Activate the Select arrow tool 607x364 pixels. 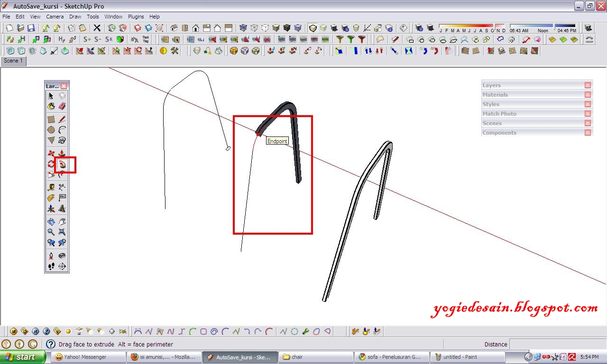(x=50, y=95)
